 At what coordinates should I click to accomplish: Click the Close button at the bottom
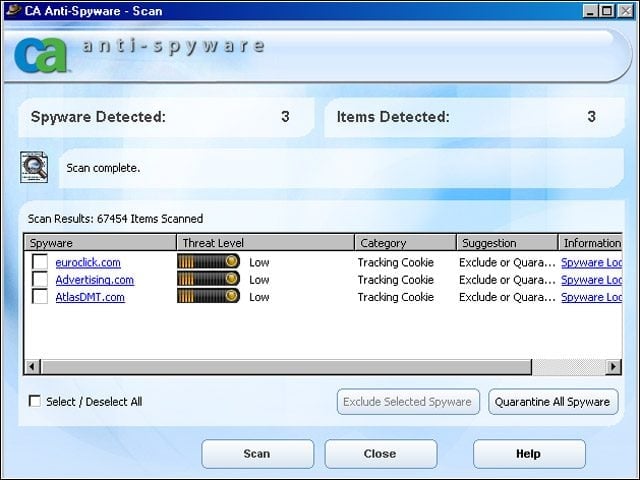point(381,454)
